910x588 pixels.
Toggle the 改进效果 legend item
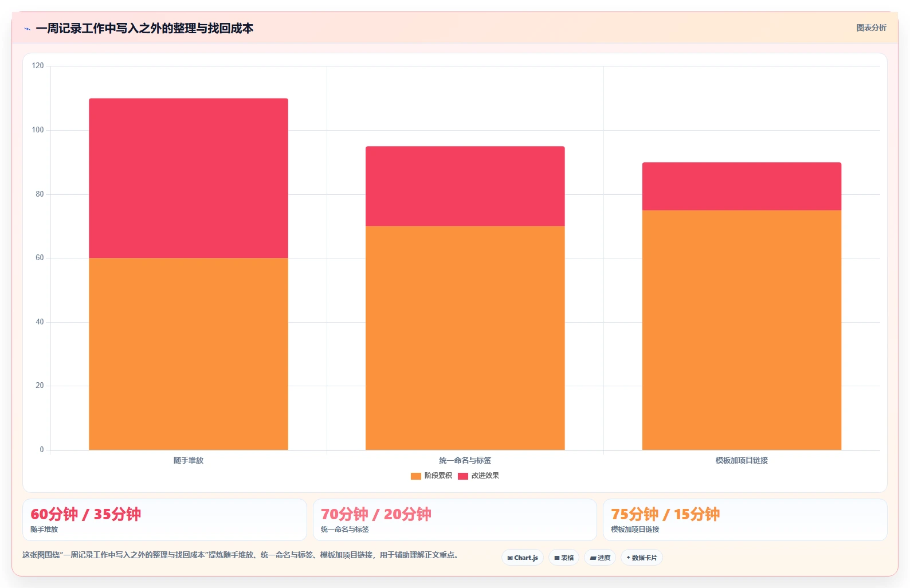[478, 476]
